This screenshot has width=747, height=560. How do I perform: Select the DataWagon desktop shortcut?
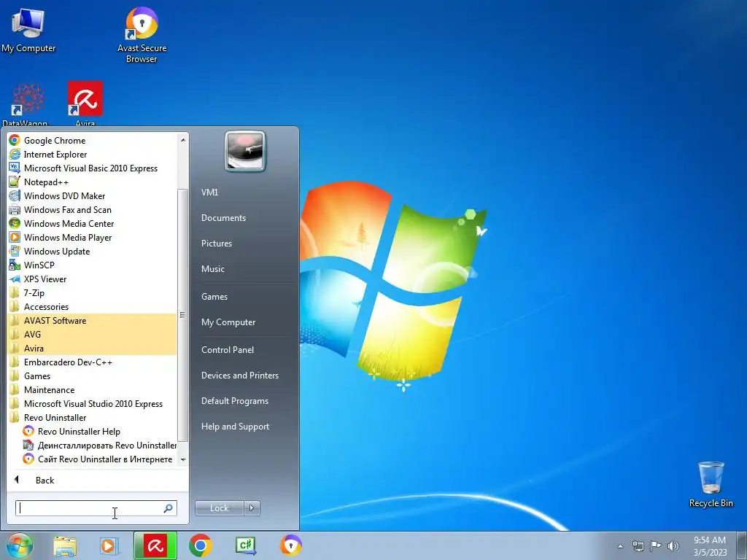[x=27, y=104]
